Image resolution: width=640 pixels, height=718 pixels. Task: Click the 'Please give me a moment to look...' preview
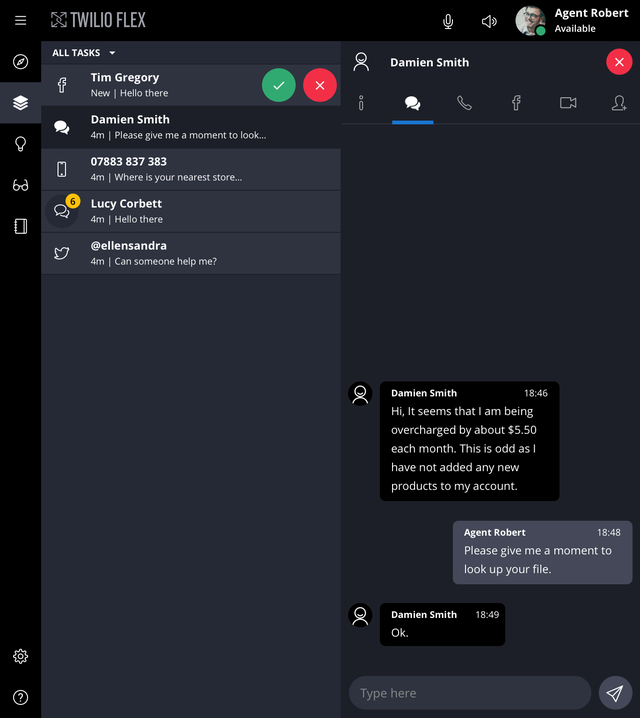click(190, 135)
